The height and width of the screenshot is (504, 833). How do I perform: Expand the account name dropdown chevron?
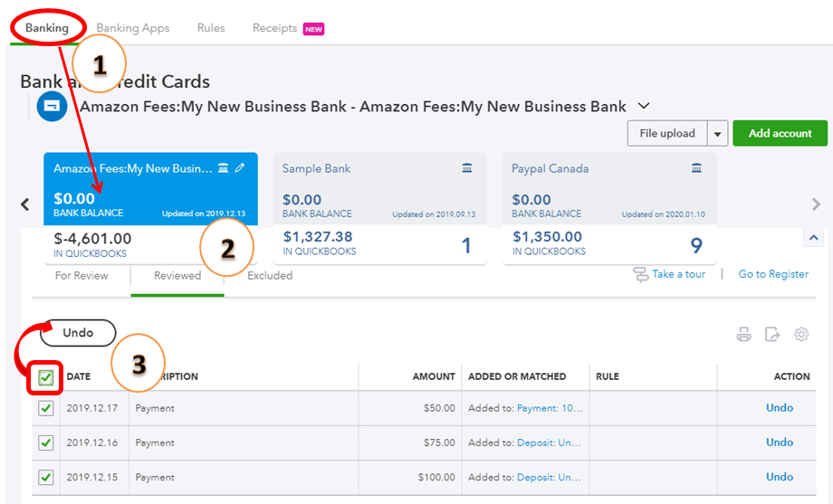click(x=644, y=106)
